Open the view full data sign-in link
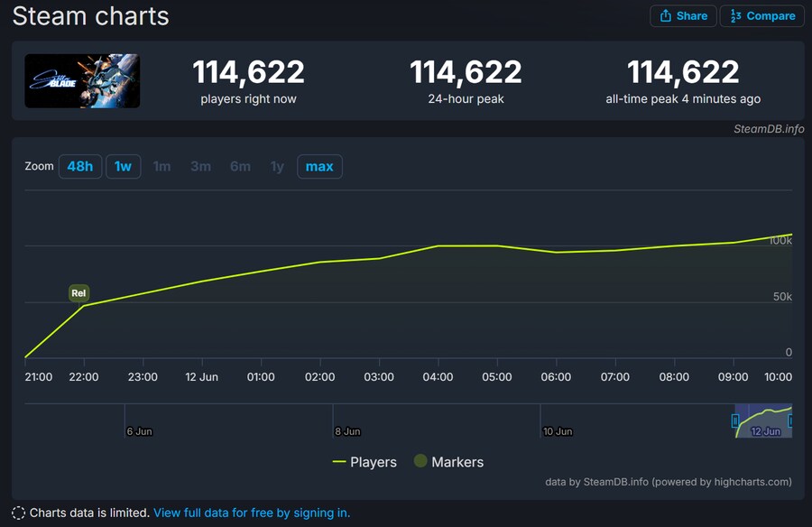The height and width of the screenshot is (527, 812). [x=252, y=513]
